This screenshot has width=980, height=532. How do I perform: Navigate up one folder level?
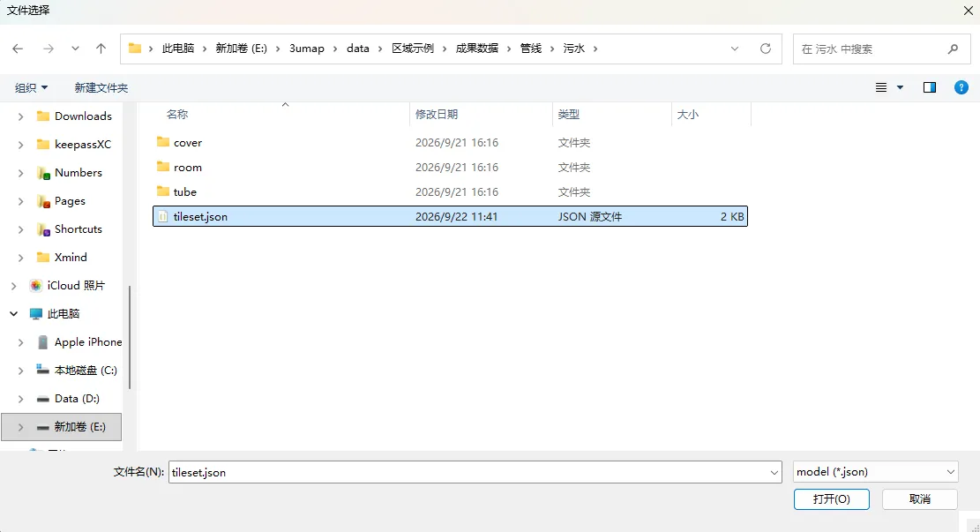(101, 49)
